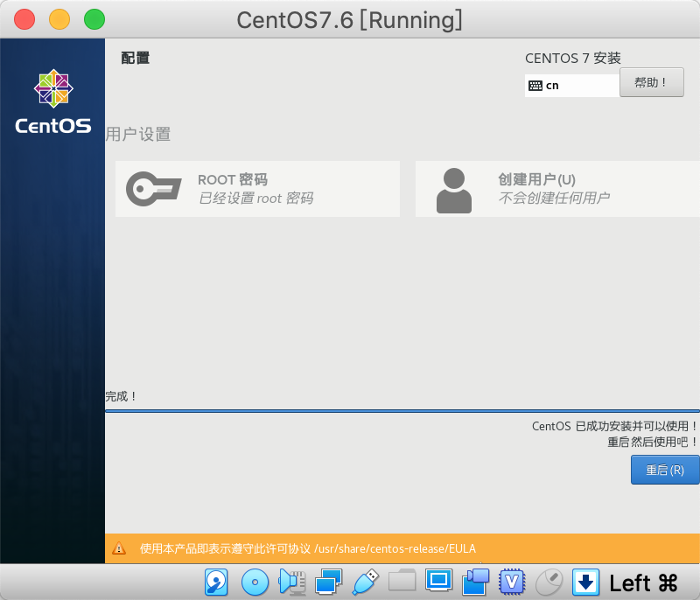Click the display settings monitor icon
The image size is (700, 600).
(x=439, y=581)
